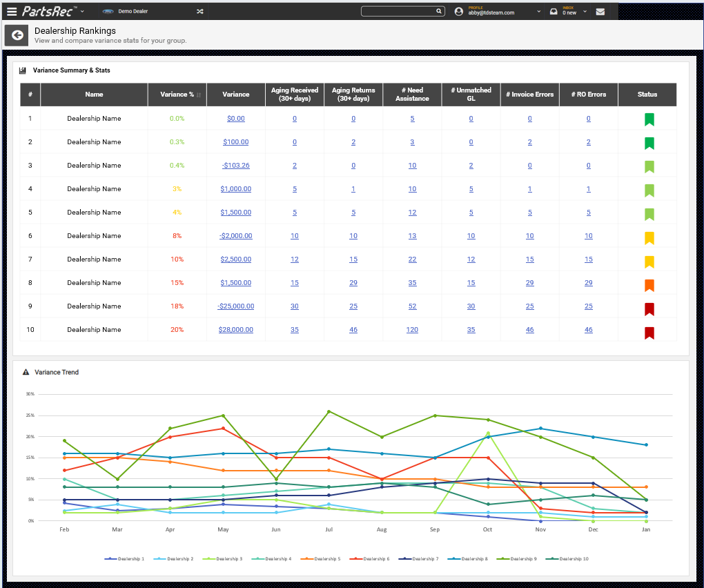Image resolution: width=704 pixels, height=588 pixels.
Task: Expand the PartsRec logo dropdown arrow
Action: (82, 11)
